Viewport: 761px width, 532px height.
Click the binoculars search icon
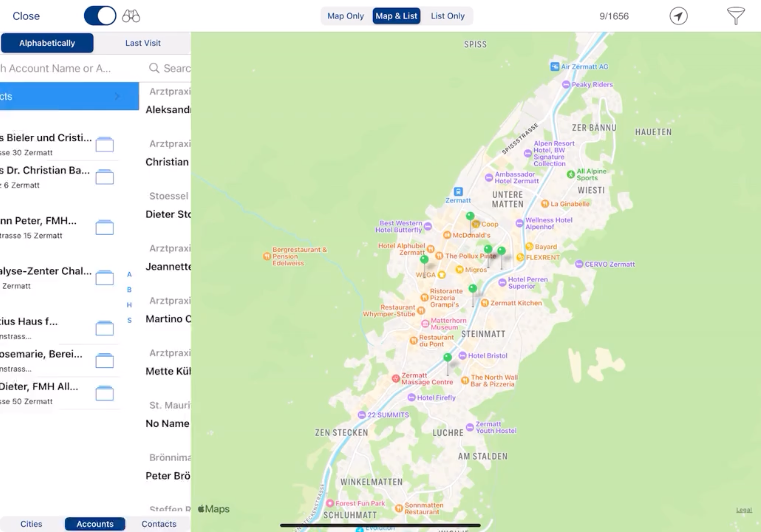click(x=131, y=16)
